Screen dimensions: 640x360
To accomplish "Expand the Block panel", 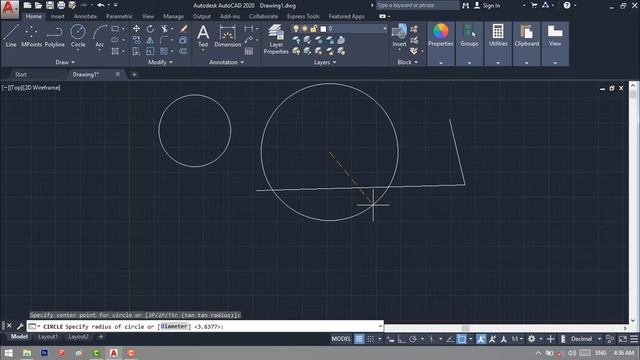I will click(407, 62).
